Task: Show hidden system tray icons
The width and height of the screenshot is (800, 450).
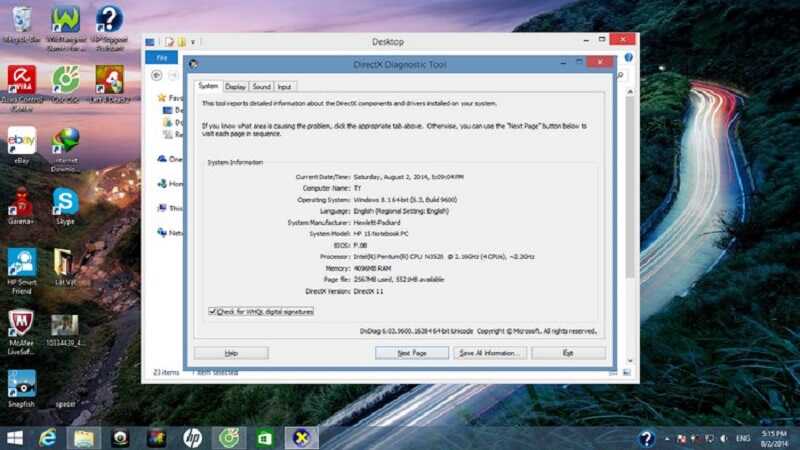Action: tap(667, 439)
